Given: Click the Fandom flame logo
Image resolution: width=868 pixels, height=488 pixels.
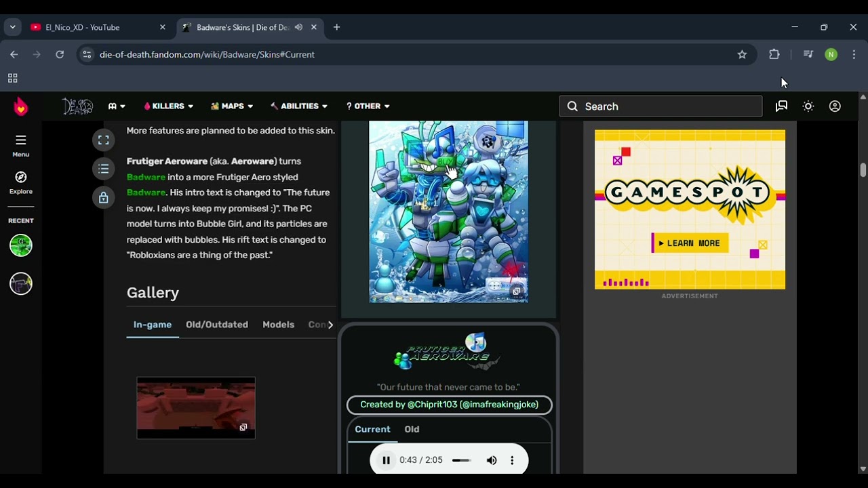Looking at the screenshot, I should click(21, 106).
